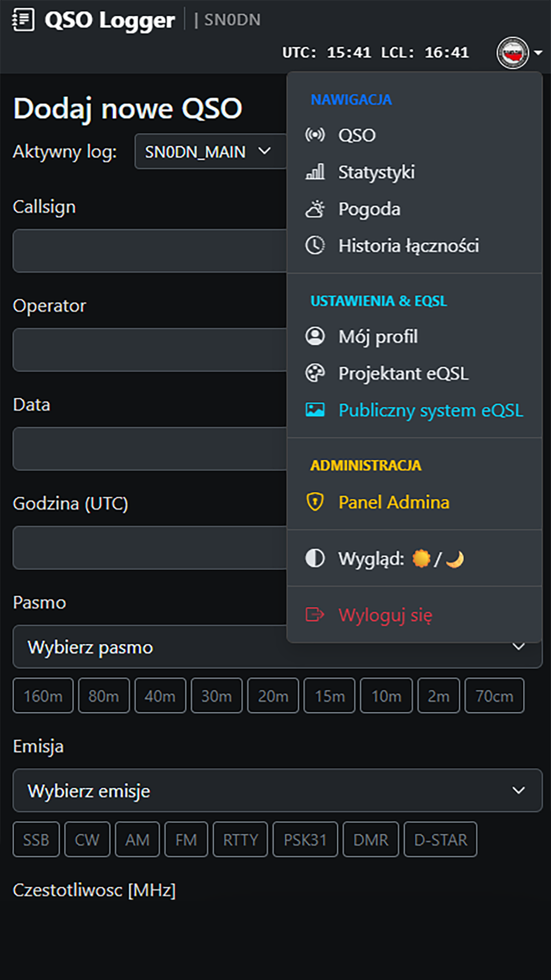This screenshot has height=980, width=551.
Task: Click the weather cloud icon for Pogoda
Action: [x=315, y=209]
